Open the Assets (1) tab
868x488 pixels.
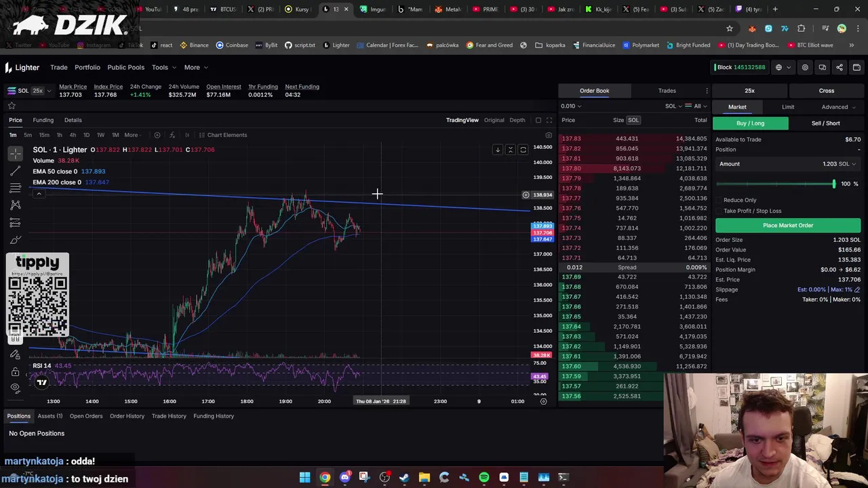50,416
